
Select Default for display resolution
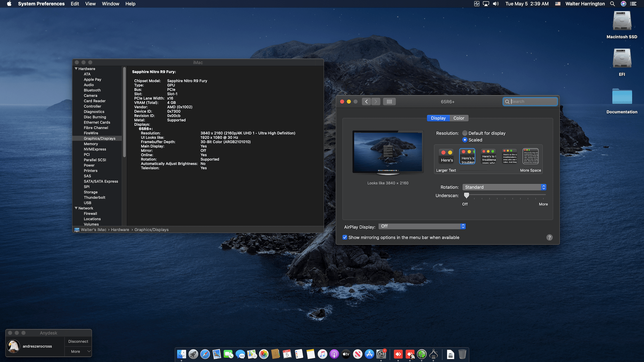(465, 133)
